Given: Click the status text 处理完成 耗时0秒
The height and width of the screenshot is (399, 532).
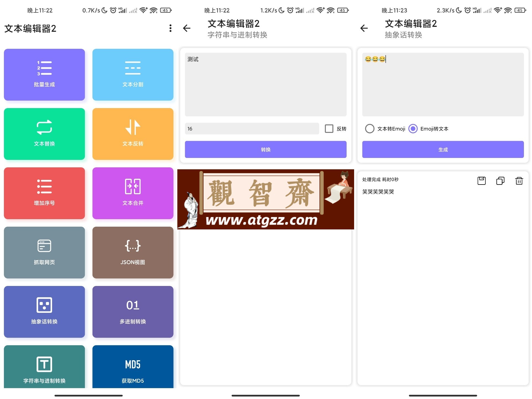Looking at the screenshot, I should [380, 180].
